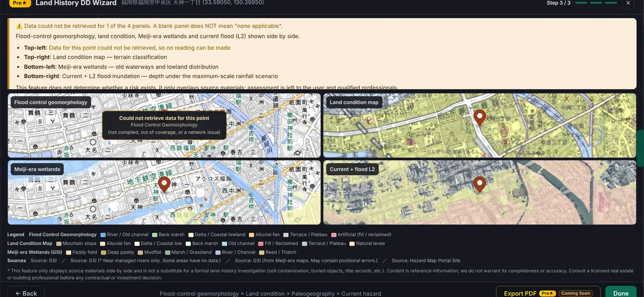Click the Export PDF button label
The image size is (644, 297).
pos(521,294)
